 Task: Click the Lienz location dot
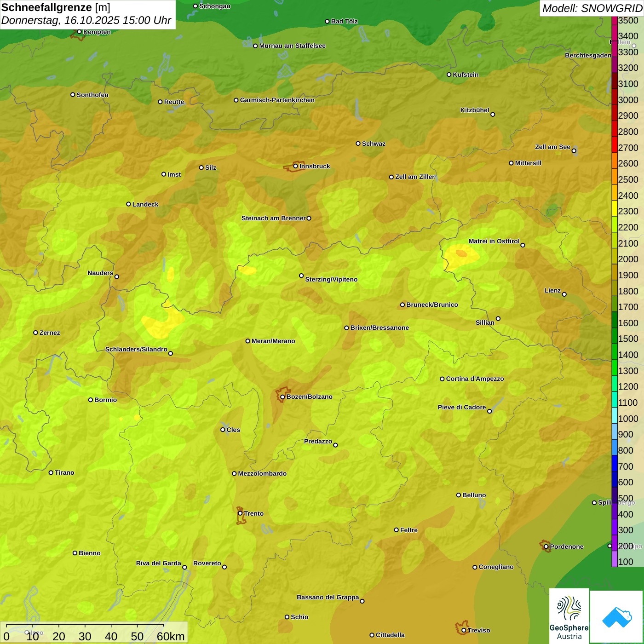tap(564, 294)
